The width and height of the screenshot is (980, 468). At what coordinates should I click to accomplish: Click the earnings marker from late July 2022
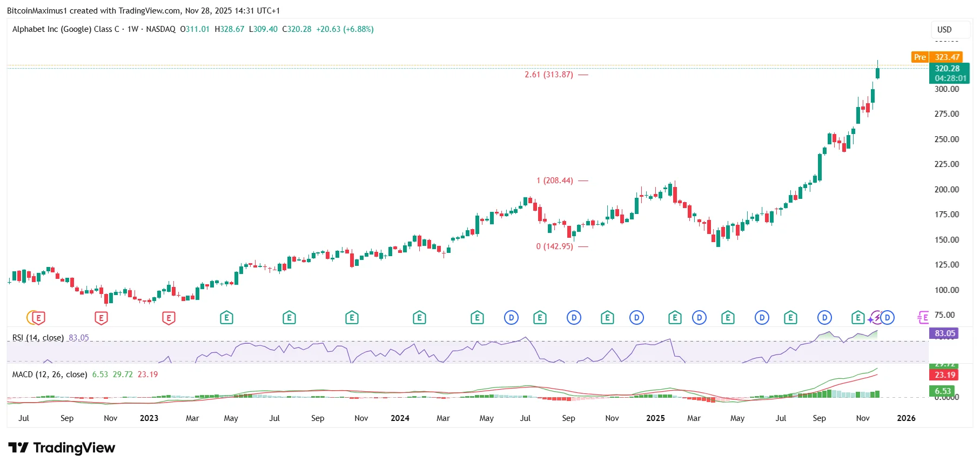point(38,318)
